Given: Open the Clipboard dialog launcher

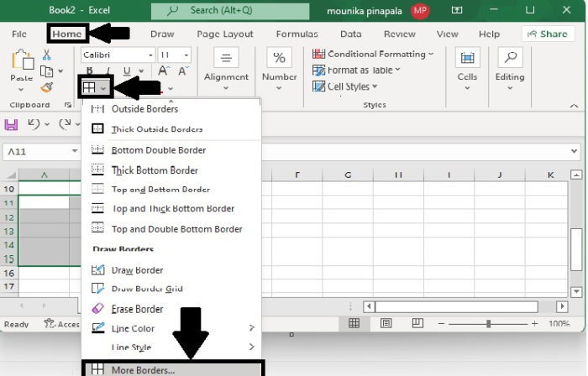Looking at the screenshot, I should (x=68, y=105).
